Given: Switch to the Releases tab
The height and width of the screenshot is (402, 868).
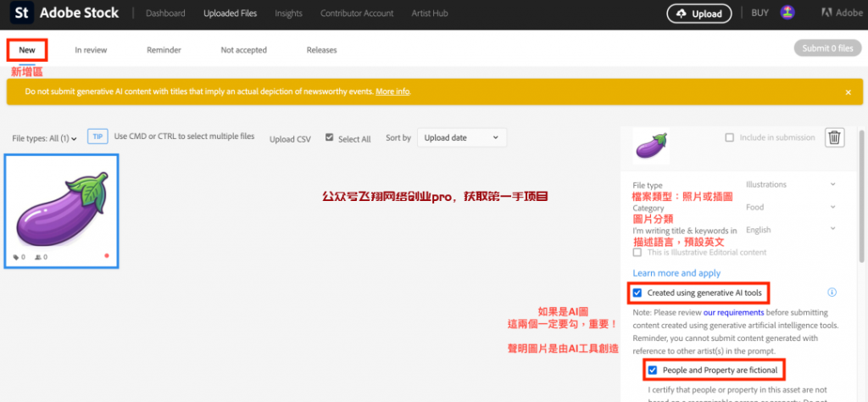Looking at the screenshot, I should point(321,50).
